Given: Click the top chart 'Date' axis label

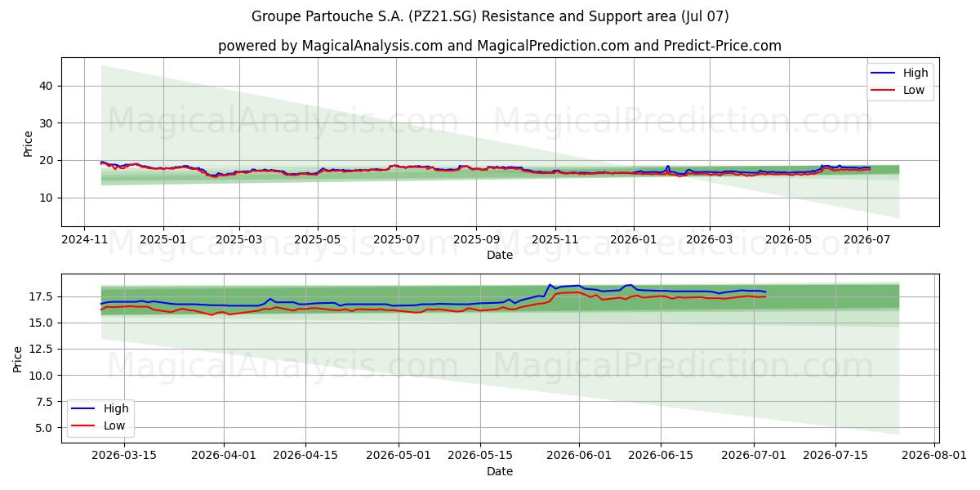Looking at the screenshot, I should tap(500, 255).
